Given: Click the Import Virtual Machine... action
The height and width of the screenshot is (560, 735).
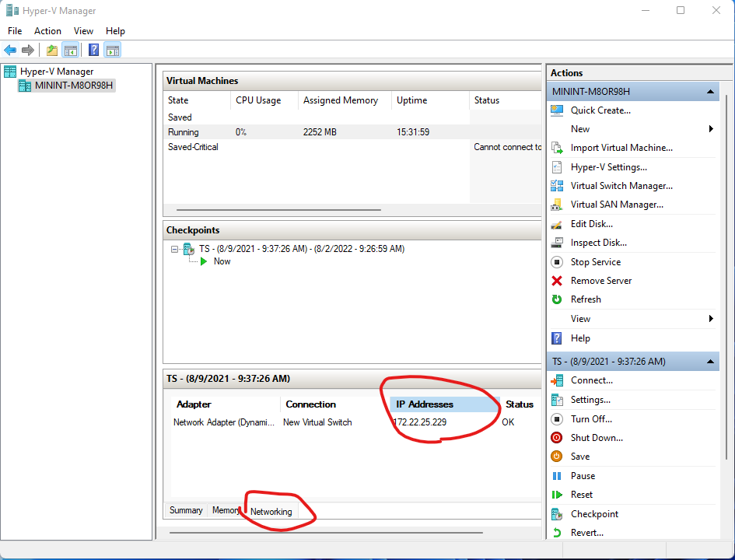Looking at the screenshot, I should click(621, 148).
